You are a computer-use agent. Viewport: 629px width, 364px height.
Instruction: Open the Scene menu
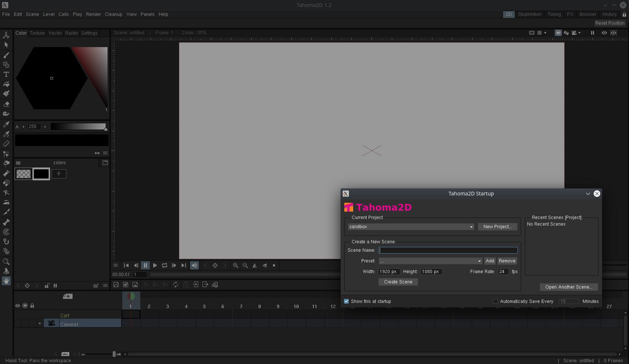[32, 14]
